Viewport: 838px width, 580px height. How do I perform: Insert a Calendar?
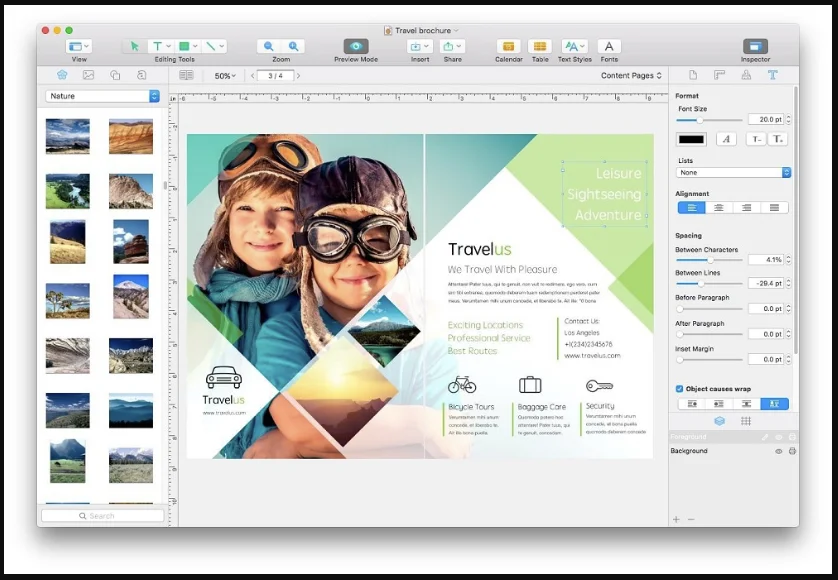(508, 47)
